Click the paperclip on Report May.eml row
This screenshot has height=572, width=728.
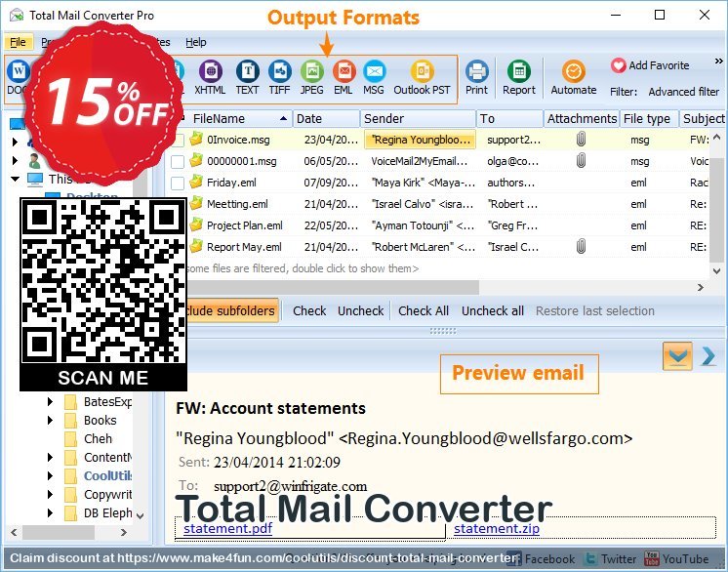581,247
